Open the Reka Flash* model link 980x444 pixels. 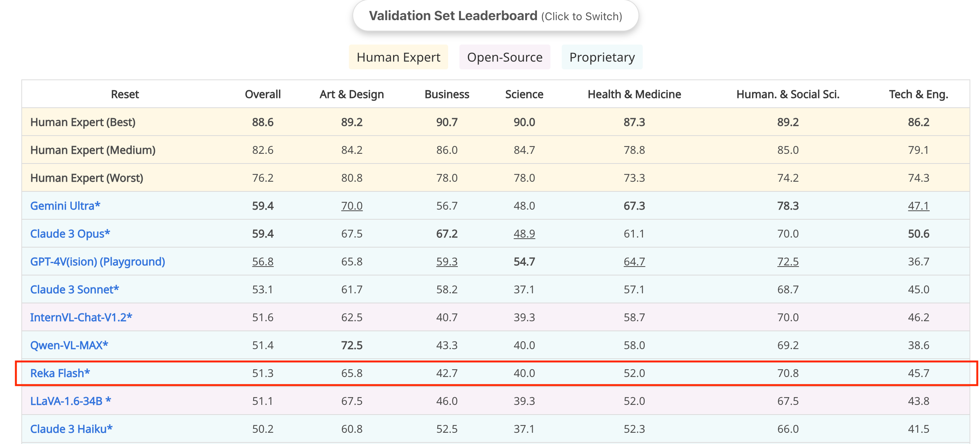click(60, 373)
